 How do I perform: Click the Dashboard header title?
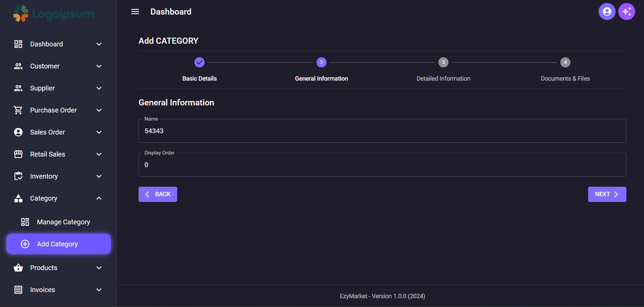[171, 12]
